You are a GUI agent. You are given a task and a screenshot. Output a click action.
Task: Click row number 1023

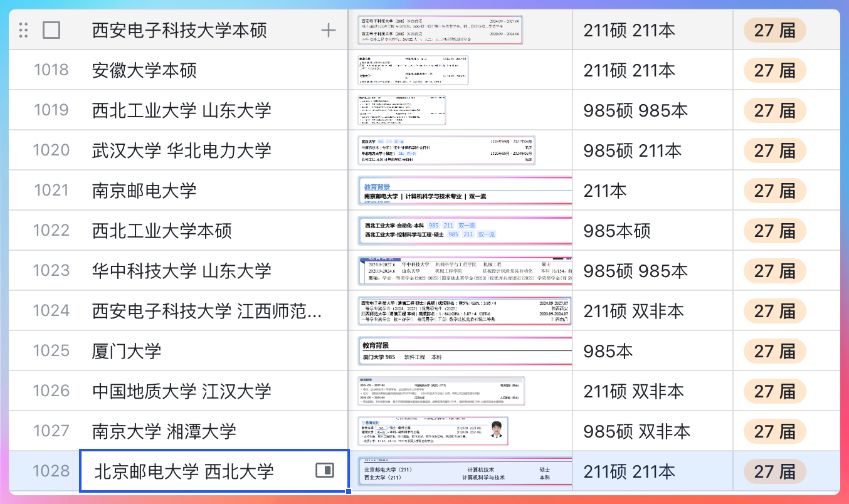51,271
